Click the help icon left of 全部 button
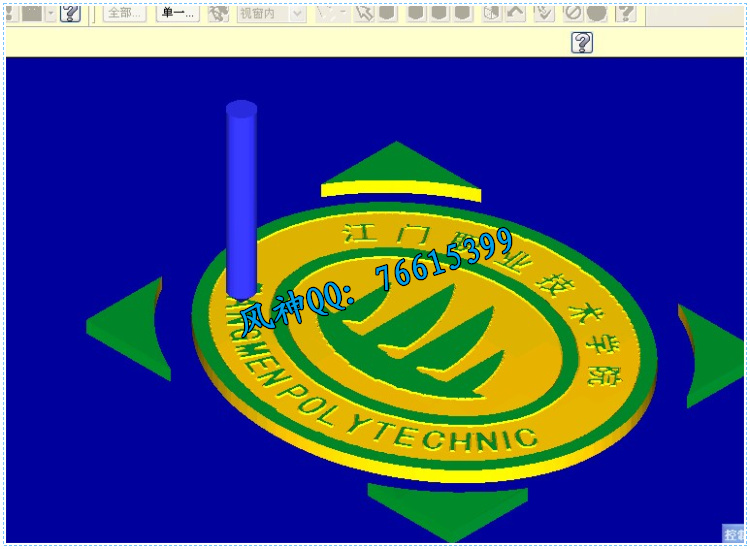 [70, 13]
